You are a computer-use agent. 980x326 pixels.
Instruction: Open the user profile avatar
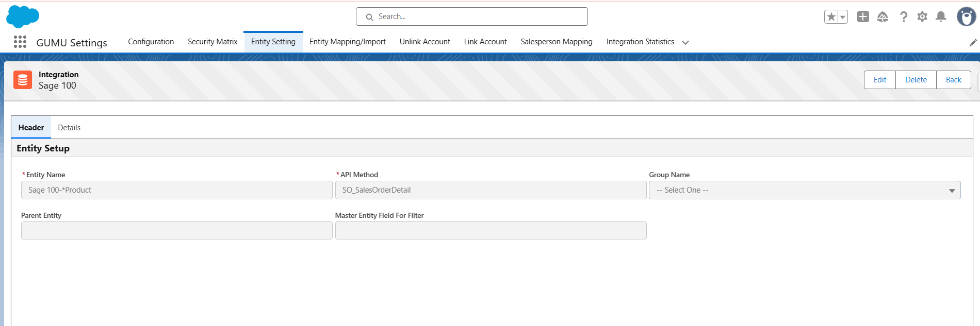click(x=966, y=17)
